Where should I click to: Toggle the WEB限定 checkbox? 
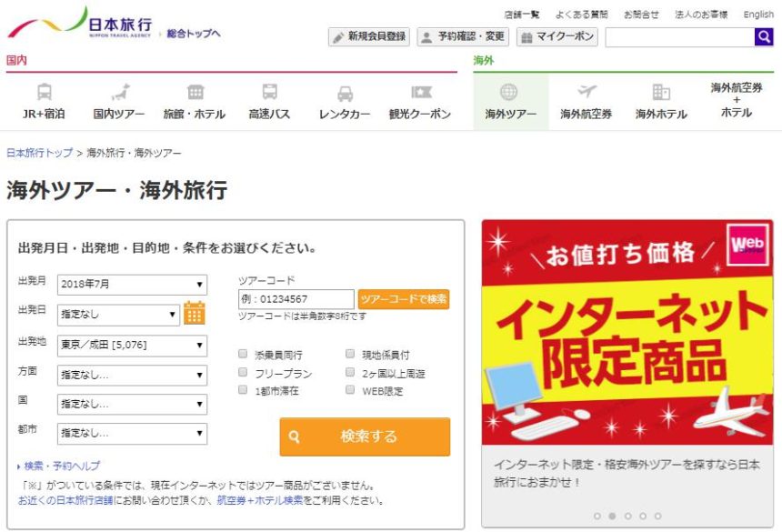click(351, 390)
